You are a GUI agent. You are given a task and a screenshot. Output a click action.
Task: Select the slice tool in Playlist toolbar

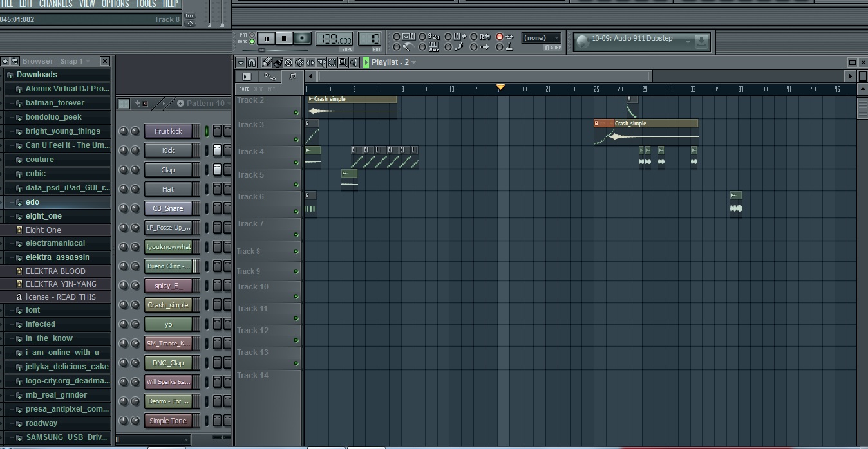click(321, 62)
